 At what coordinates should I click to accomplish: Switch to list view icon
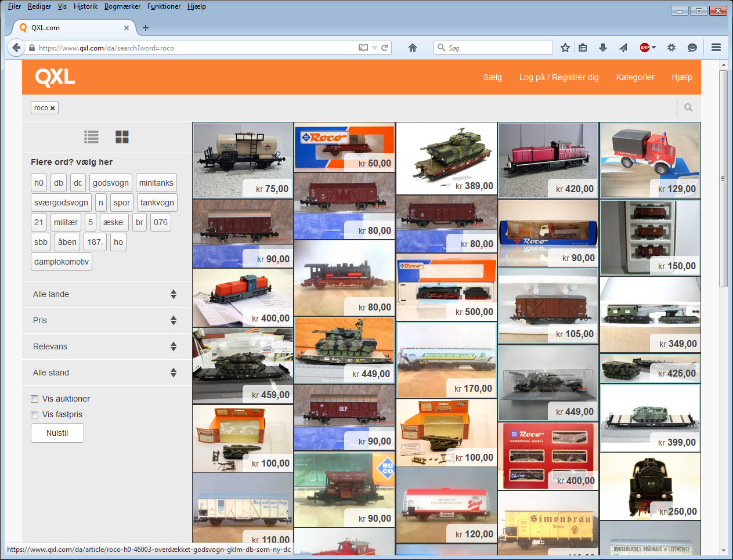(91, 137)
